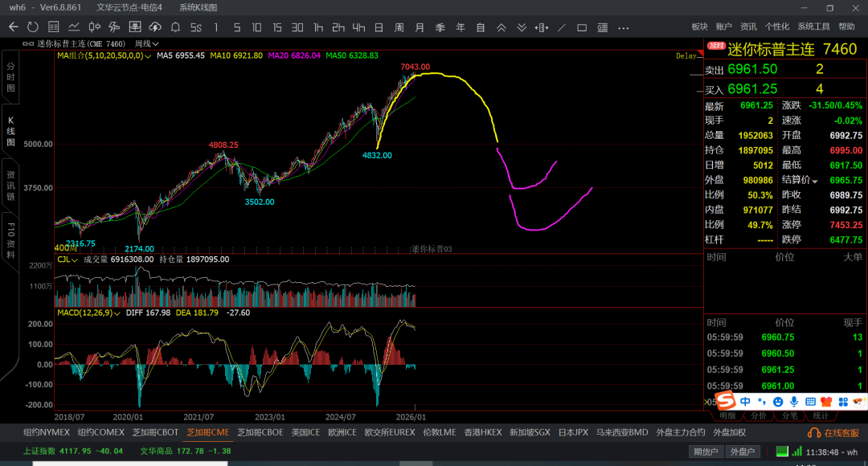Viewport: 868px width, 466px height.
Task: Select the 纽约NYMEX exchange tab
Action: 47,433
